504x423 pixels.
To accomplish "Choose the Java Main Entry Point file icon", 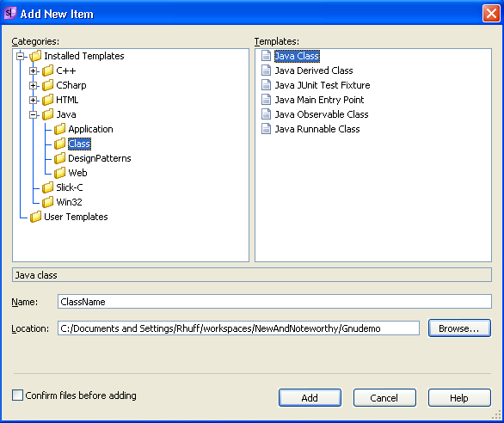I will click(266, 100).
